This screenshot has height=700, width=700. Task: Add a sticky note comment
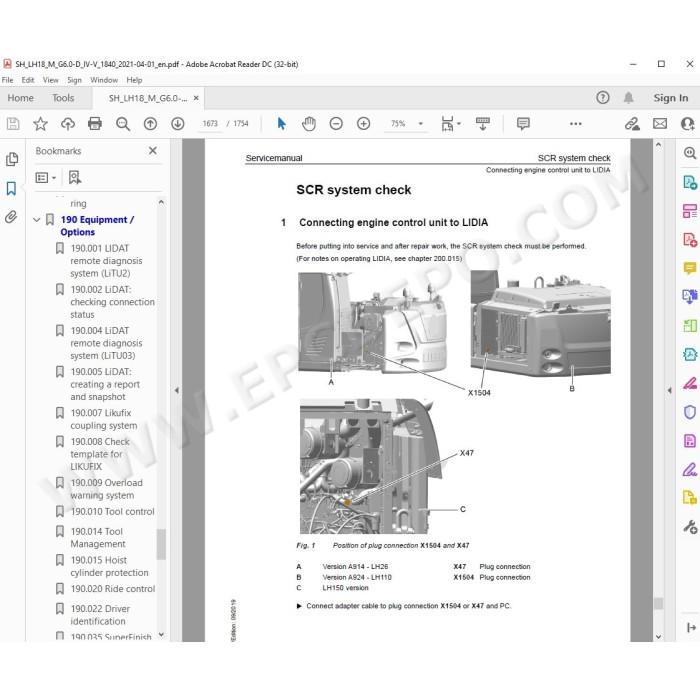point(523,124)
